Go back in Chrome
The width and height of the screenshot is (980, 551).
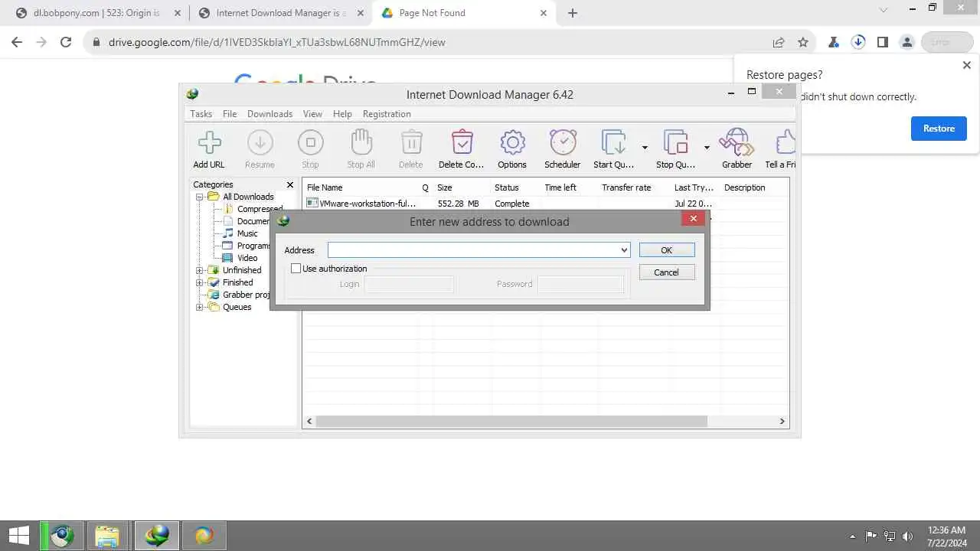pos(17,42)
